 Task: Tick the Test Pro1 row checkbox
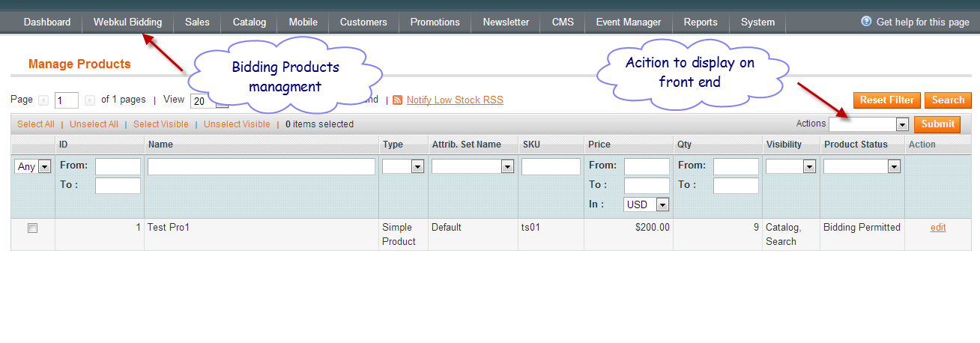click(x=32, y=228)
